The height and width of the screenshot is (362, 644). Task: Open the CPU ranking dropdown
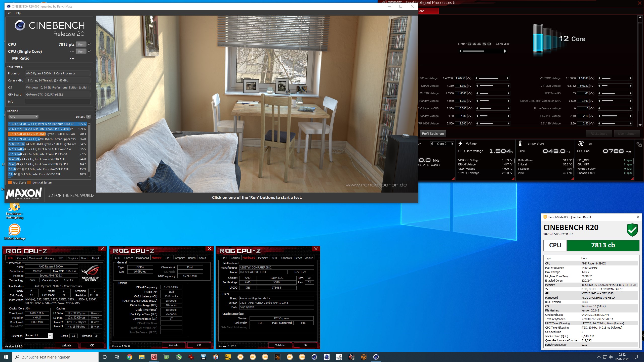(x=23, y=117)
